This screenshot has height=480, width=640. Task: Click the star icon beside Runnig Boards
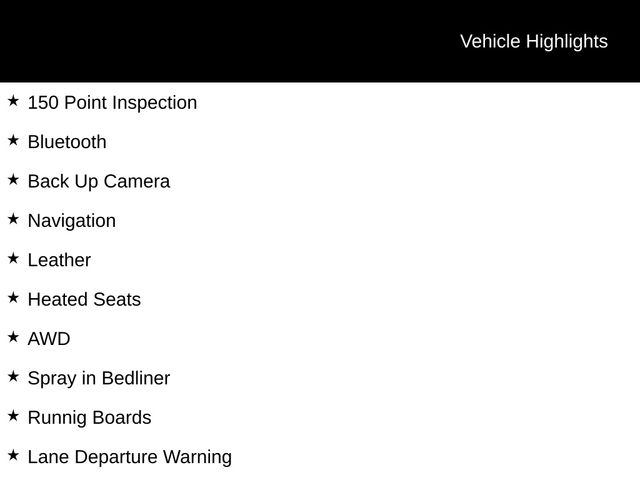click(13, 416)
